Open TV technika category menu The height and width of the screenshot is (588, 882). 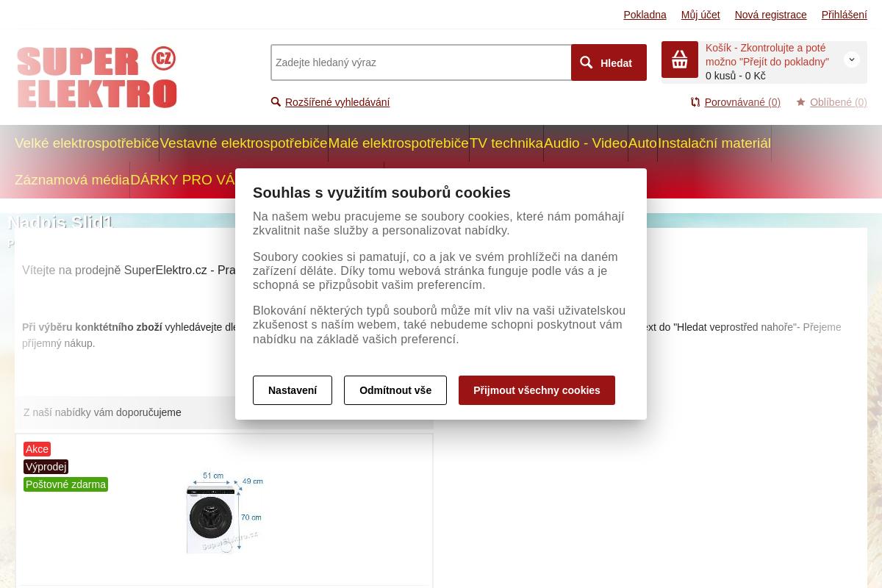pos(506,143)
